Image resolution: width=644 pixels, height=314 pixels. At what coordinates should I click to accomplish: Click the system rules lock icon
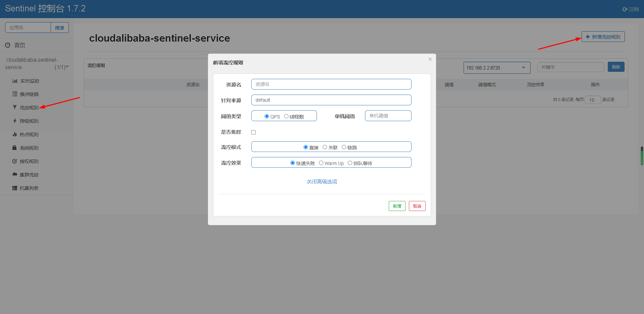click(x=14, y=148)
